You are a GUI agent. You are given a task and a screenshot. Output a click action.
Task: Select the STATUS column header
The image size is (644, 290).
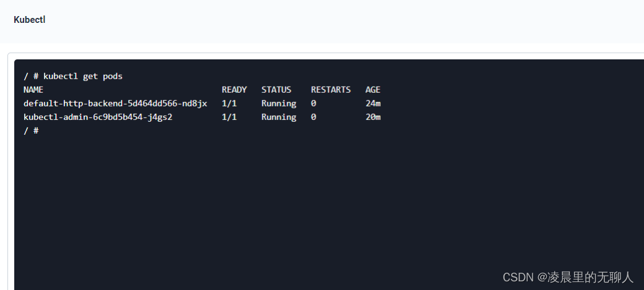(276, 90)
